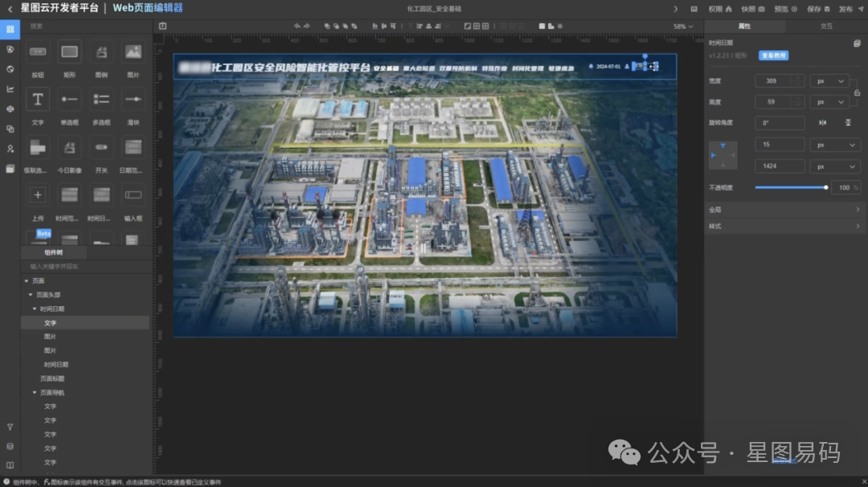
Task: Select the 按钮 (button) component
Action: [38, 52]
